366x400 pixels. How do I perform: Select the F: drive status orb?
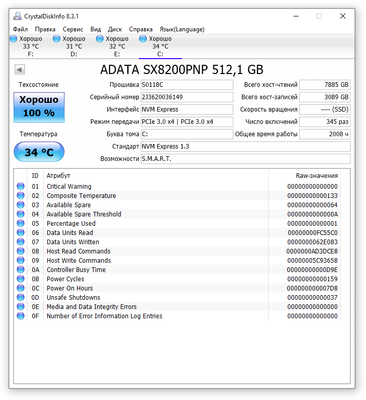point(14,39)
